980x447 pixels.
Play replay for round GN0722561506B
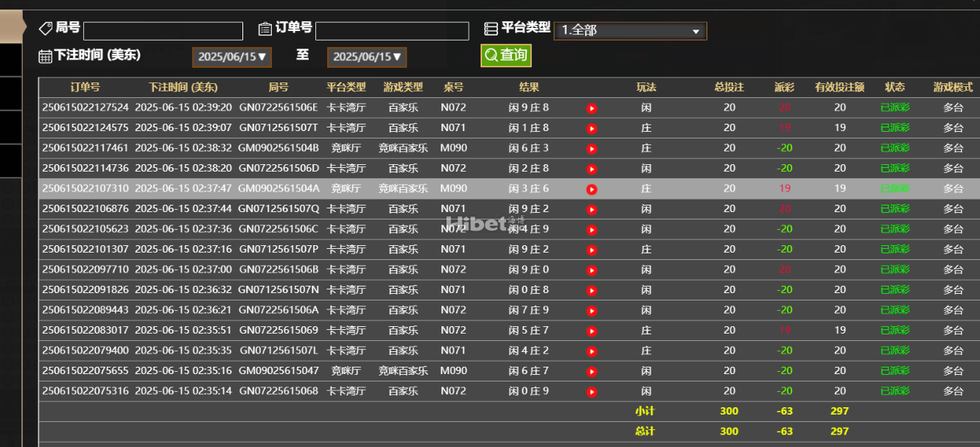591,270
